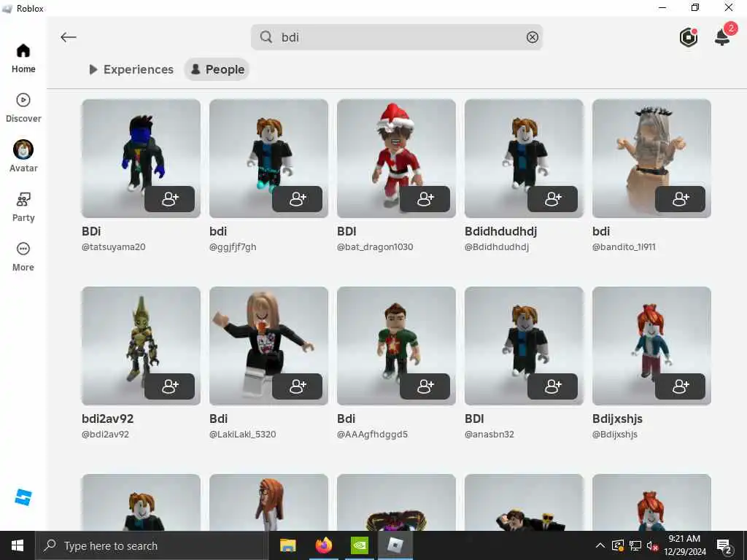Open the Windows Start menu
This screenshot has width=747, height=560.
tap(18, 545)
